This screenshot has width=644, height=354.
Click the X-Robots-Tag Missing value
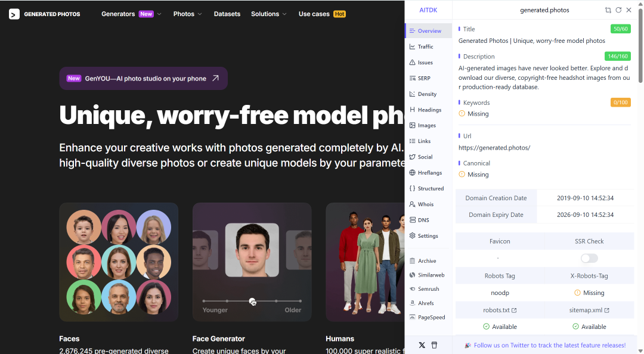[589, 293]
